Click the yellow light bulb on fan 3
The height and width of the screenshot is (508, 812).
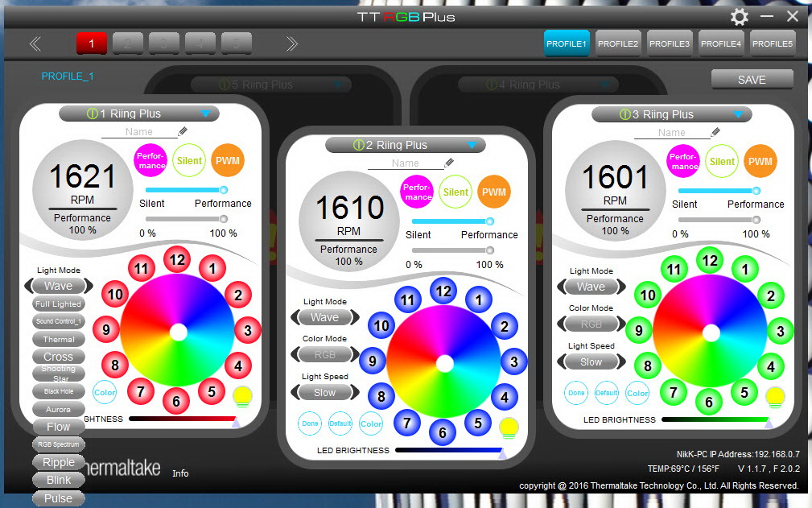point(775,397)
